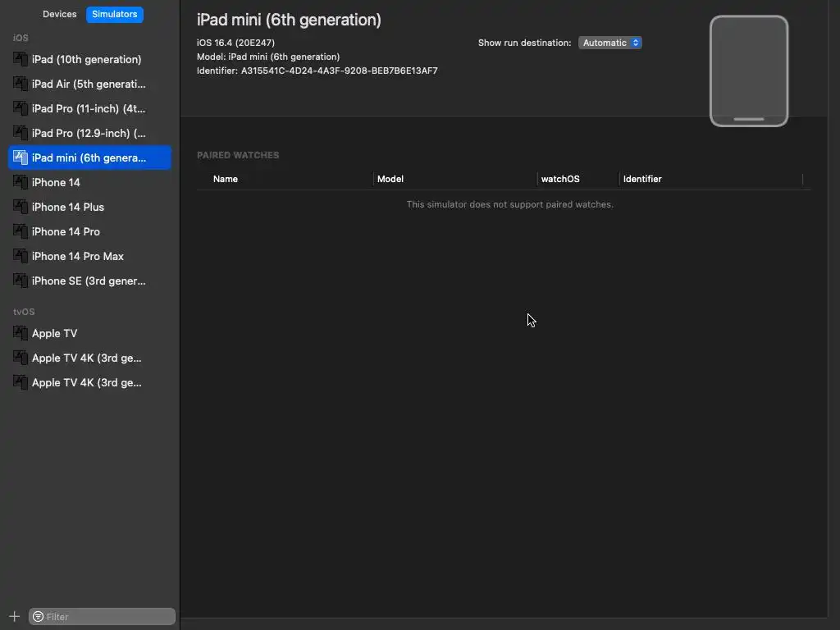The height and width of the screenshot is (630, 840).
Task: Click the iPhone SE (3rd generation) simulator icon
Action: 21,281
